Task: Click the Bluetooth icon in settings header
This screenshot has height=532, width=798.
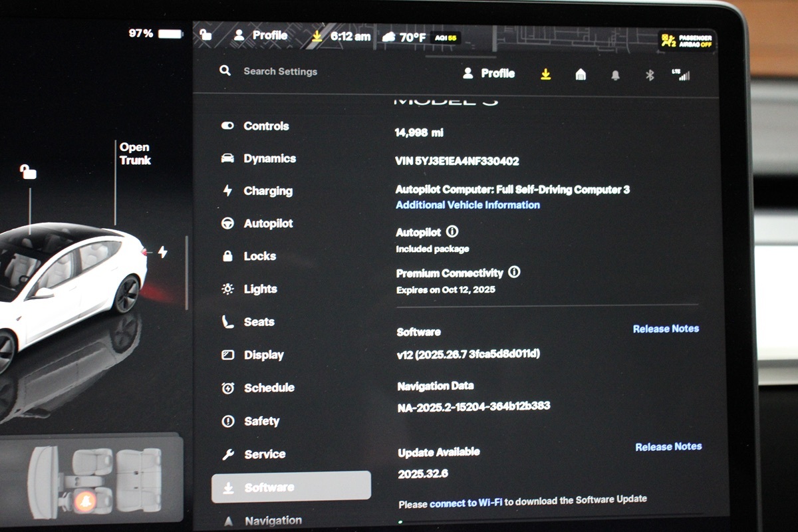Action: pyautogui.click(x=650, y=75)
